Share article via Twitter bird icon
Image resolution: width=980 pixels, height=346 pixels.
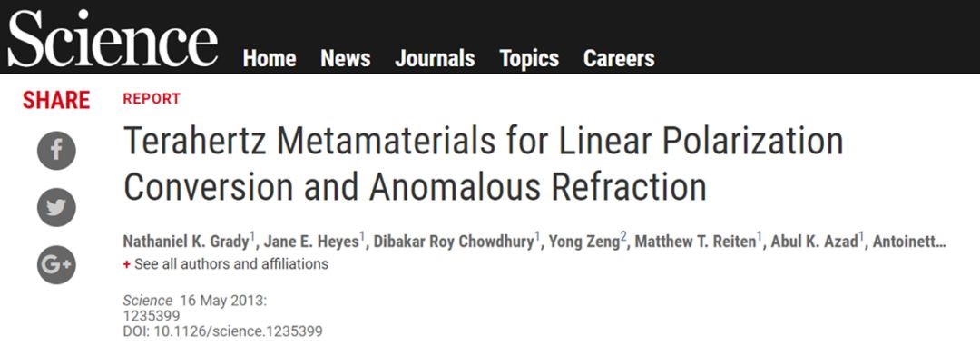pos(56,208)
